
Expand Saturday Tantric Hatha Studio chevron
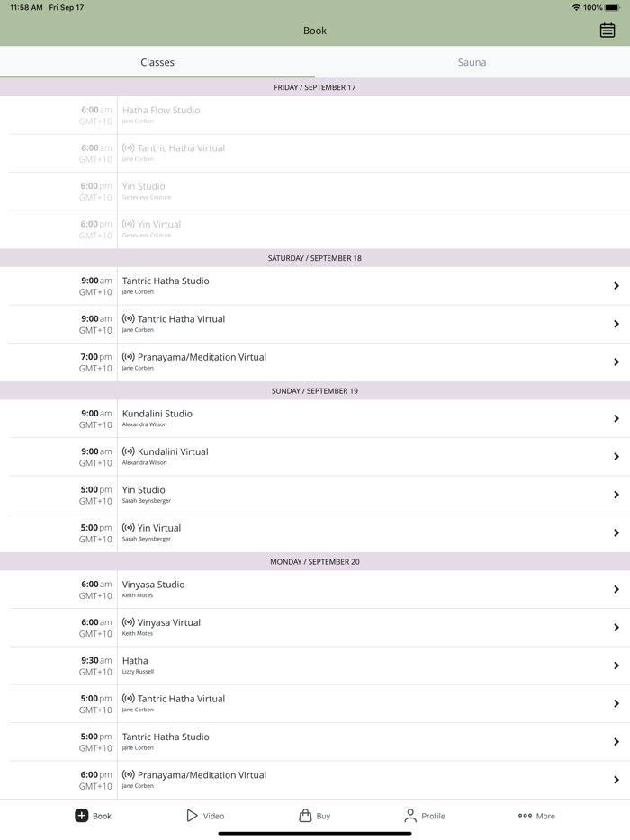pyautogui.click(x=616, y=286)
